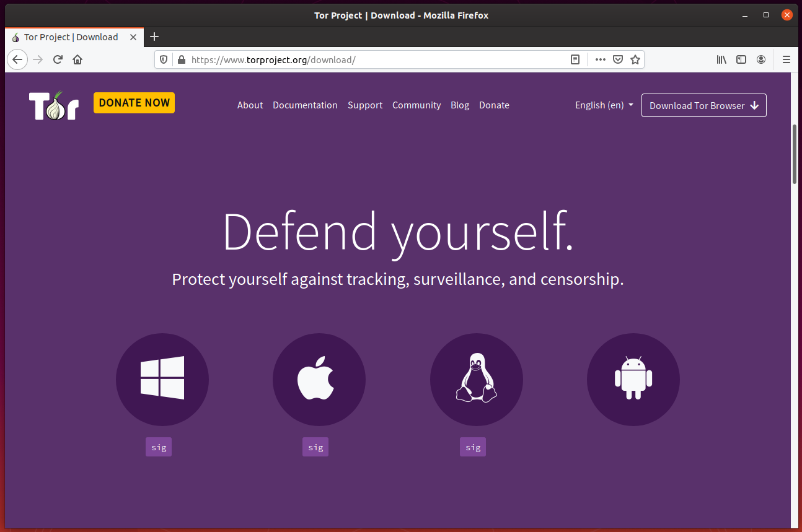Image resolution: width=802 pixels, height=532 pixels.
Task: Open Firefox Account profile icon
Action: tap(761, 59)
